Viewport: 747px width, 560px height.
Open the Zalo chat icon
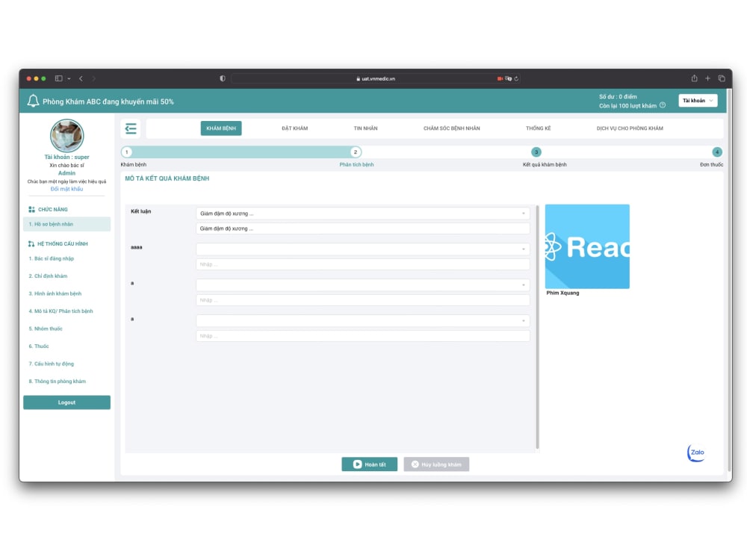696,452
